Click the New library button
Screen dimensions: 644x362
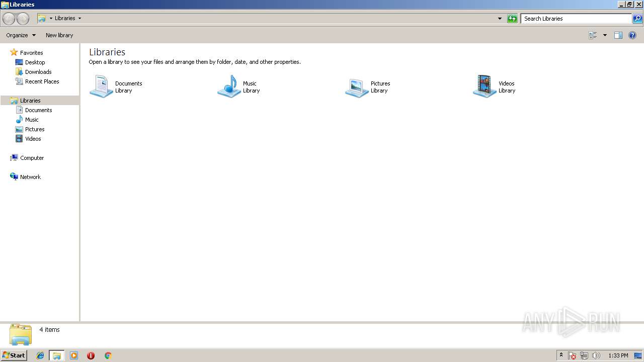(x=59, y=35)
